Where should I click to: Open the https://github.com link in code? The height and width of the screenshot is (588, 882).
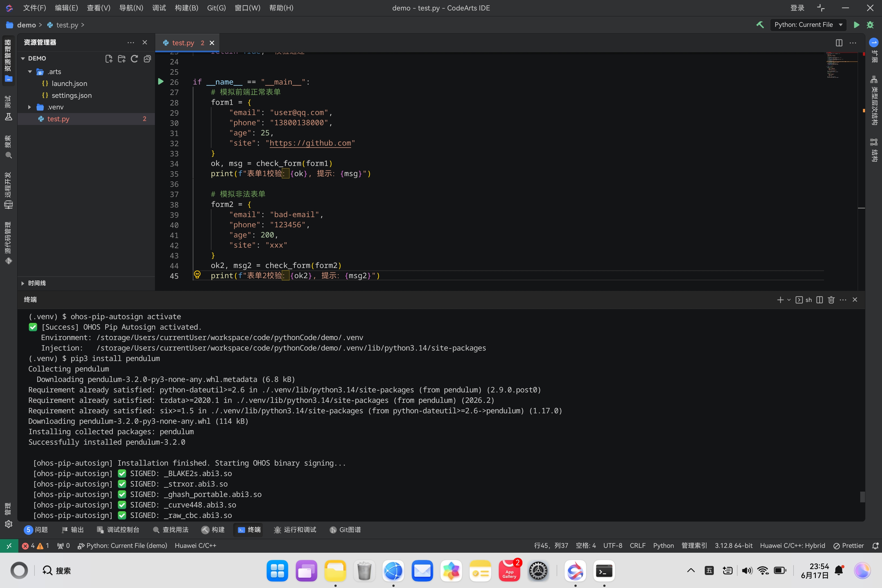(310, 143)
